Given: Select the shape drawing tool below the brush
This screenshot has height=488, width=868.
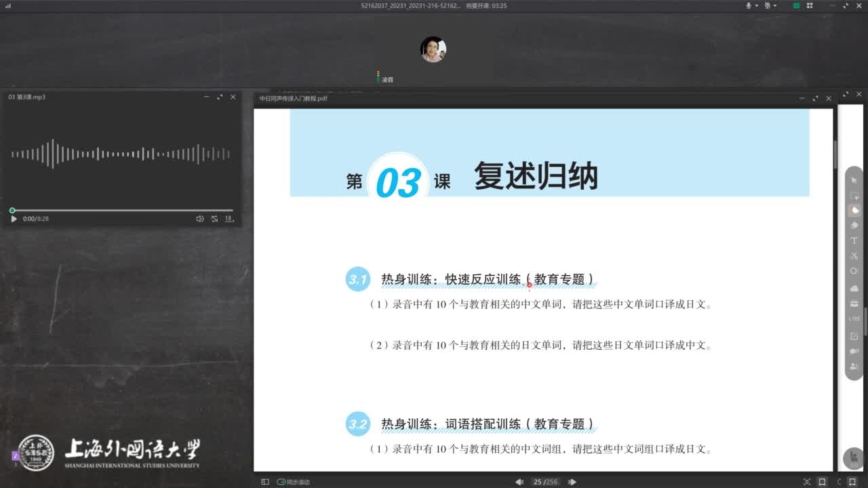Looking at the screenshot, I should 854,270.
